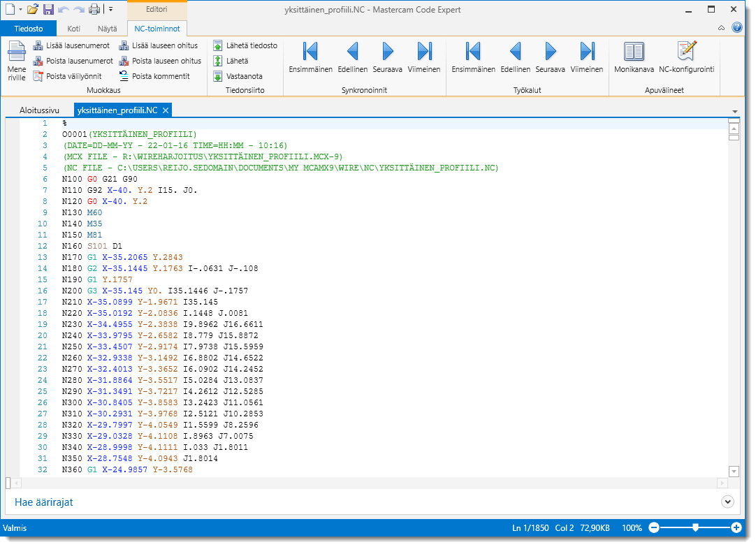Click the Lähetä transfer button
This screenshot has width=756, height=547.
pyautogui.click(x=231, y=61)
